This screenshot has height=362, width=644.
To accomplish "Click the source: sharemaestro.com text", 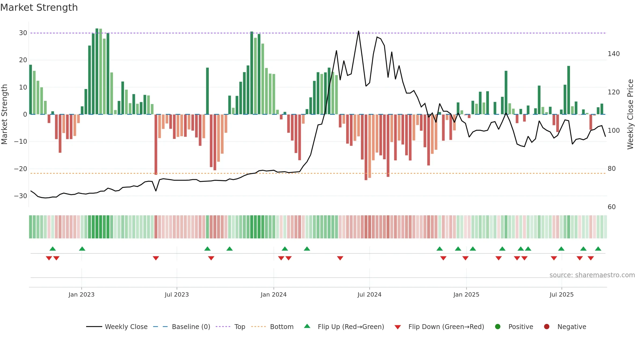I will pos(592,275).
